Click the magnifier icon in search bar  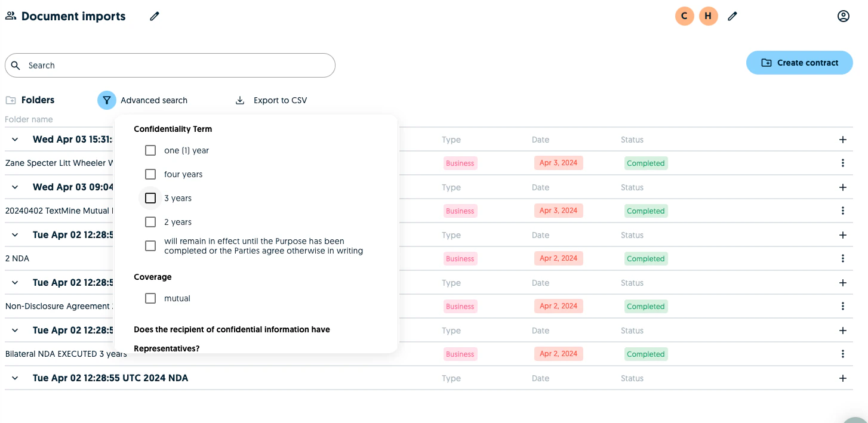tap(16, 66)
